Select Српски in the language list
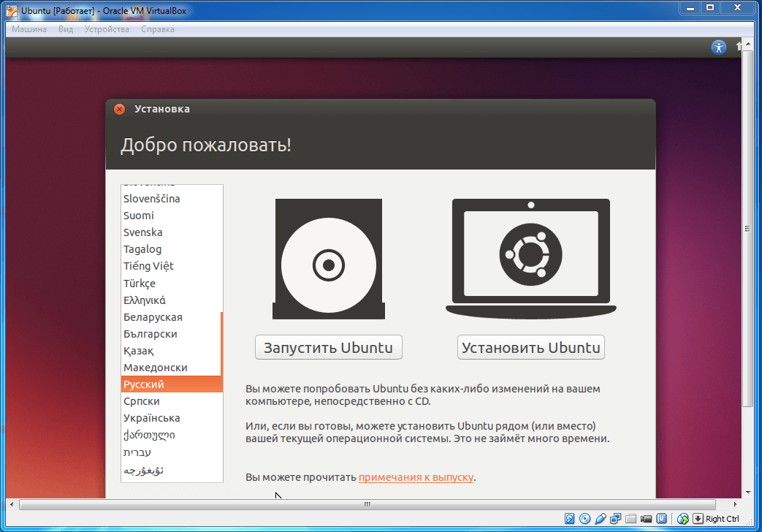Viewport: 762px width, 532px height. pyautogui.click(x=170, y=401)
